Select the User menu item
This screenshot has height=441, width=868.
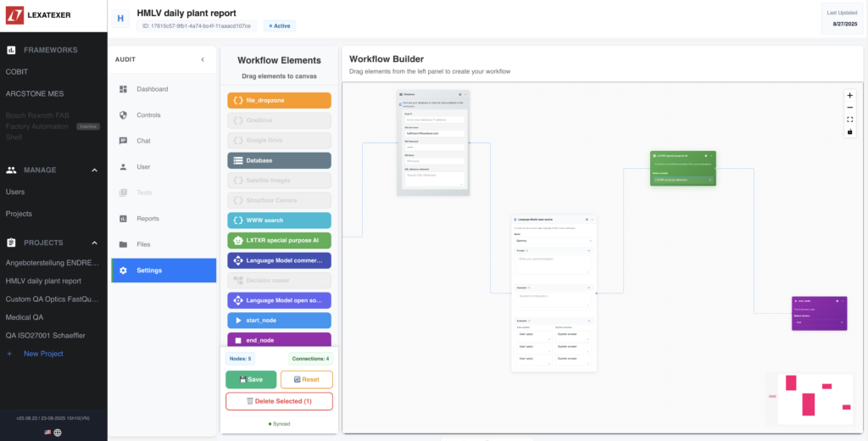(x=143, y=167)
